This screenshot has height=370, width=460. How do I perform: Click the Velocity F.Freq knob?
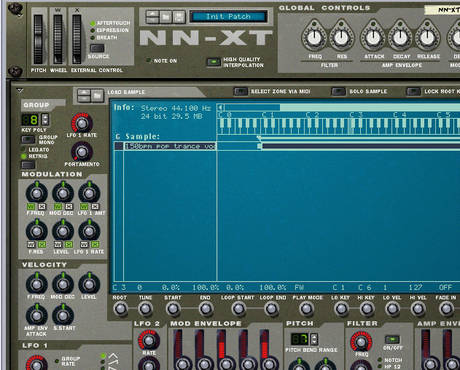tap(36, 284)
